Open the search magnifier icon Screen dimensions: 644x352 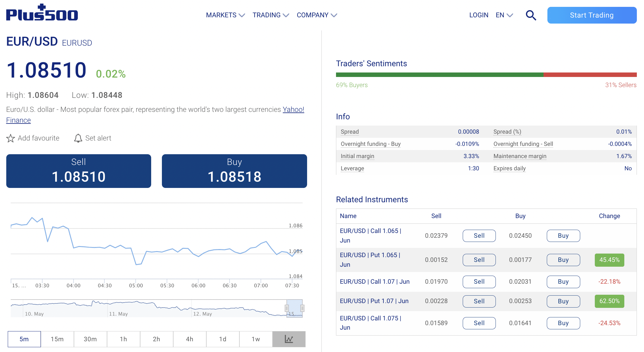click(531, 15)
